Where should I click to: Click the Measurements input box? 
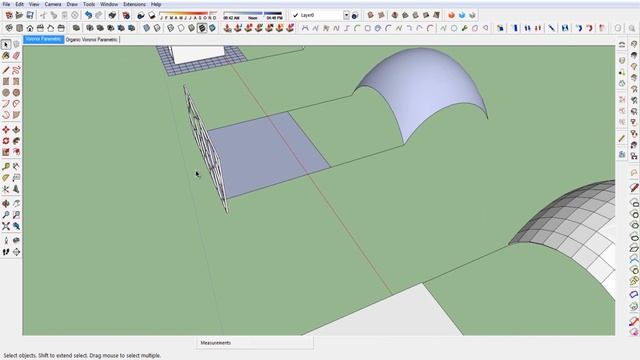(255, 343)
